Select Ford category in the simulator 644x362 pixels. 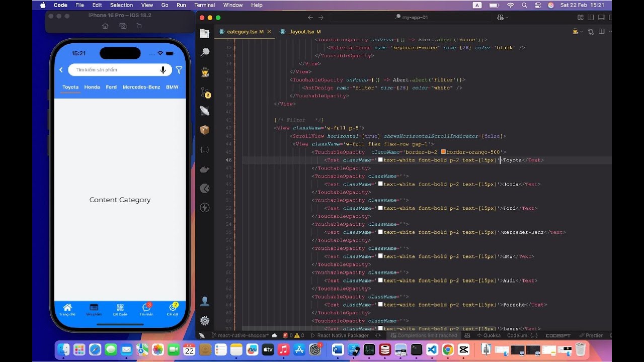[111, 87]
